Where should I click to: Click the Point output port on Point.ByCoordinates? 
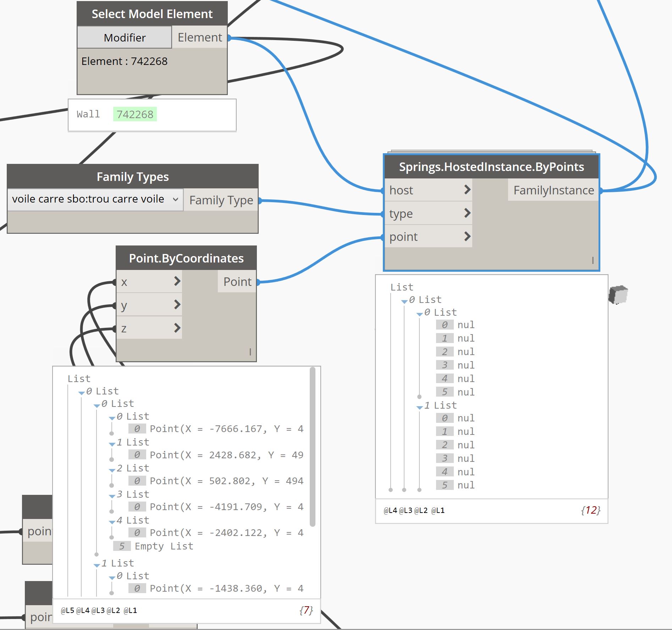258,282
